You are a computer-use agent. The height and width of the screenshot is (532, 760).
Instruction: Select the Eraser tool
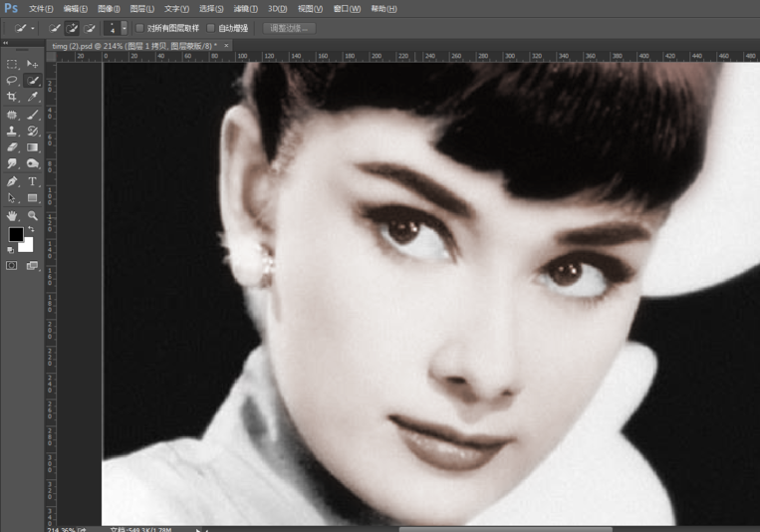coord(12,146)
